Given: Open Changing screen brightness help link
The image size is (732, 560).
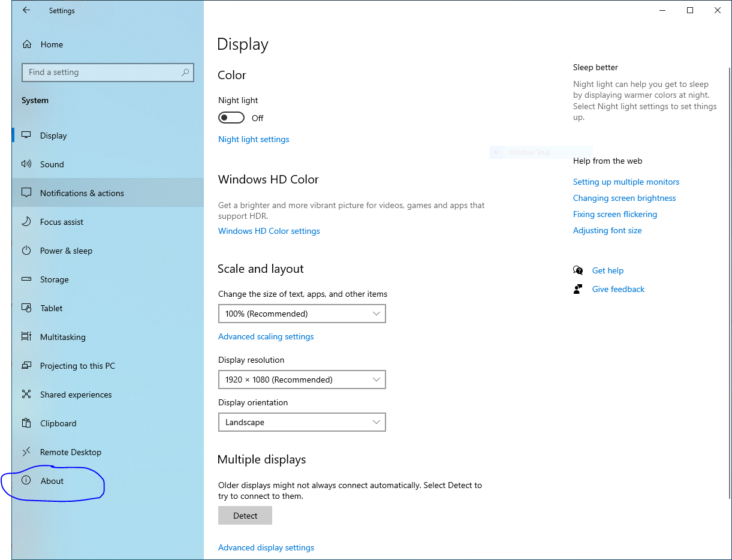Looking at the screenshot, I should click(x=625, y=198).
